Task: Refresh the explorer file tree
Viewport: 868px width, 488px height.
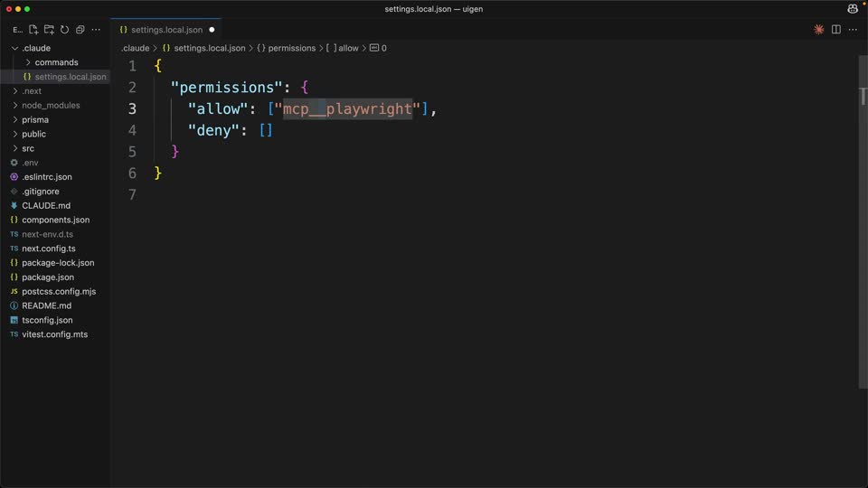Action: point(65,29)
